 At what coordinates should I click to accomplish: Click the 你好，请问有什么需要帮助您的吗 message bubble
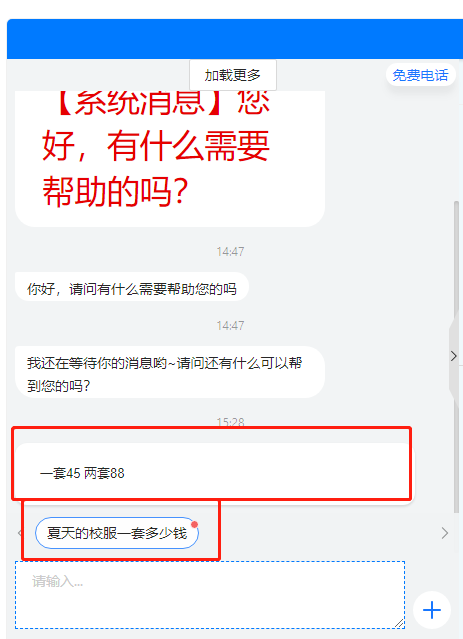coord(132,289)
